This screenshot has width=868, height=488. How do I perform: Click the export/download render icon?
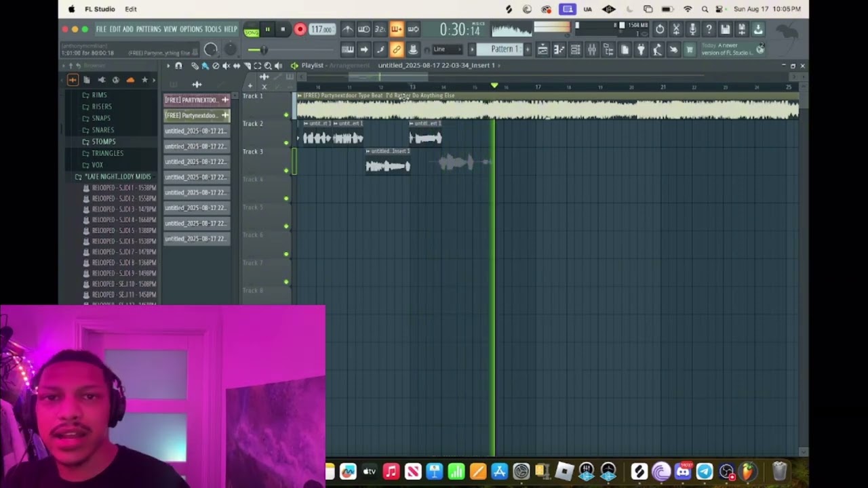tap(758, 29)
